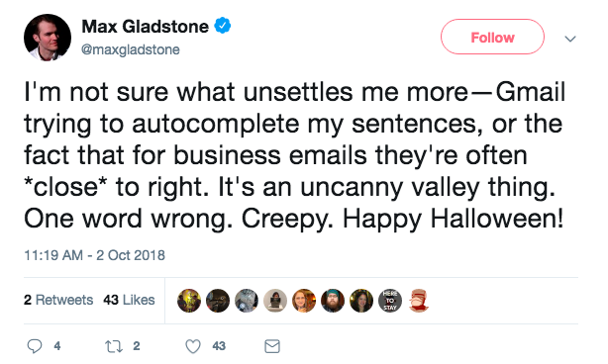Click the first liker avatar
This screenshot has height=364, width=608.
point(189,301)
